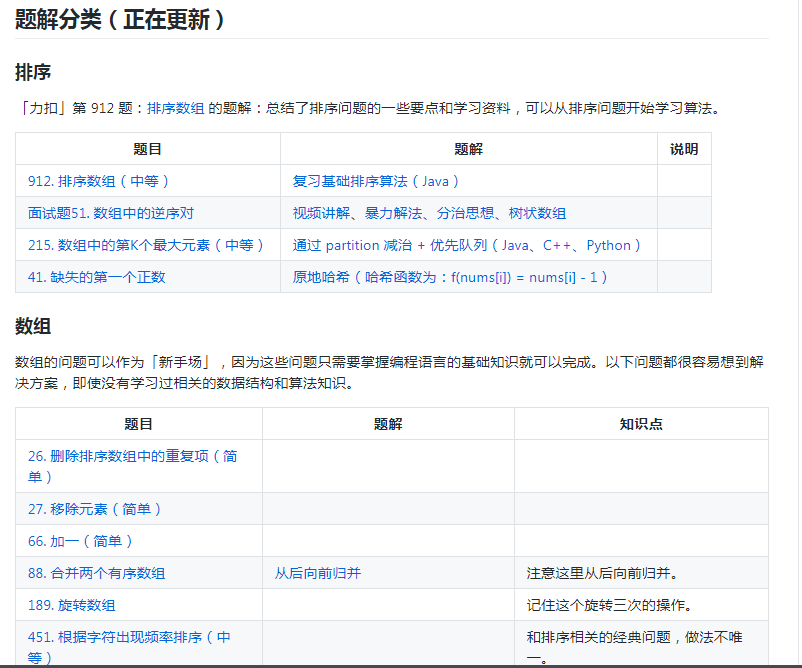The width and height of the screenshot is (802, 668).
Task: Open solution 复习基础排序算法（Java）
Action: click(375, 181)
